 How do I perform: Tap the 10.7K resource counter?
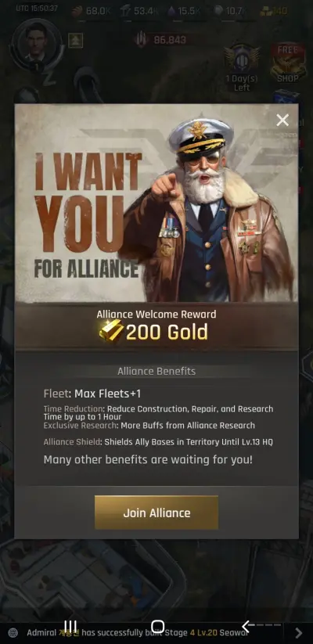pos(230,11)
